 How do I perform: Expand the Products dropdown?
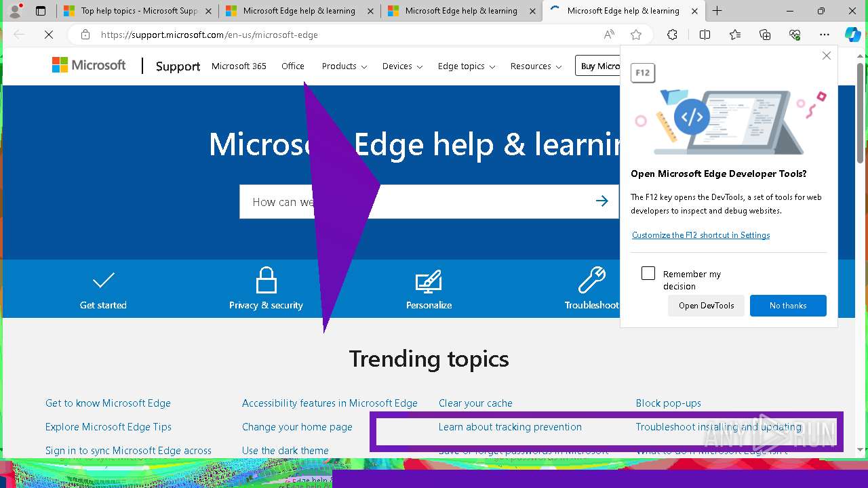pyautogui.click(x=344, y=66)
